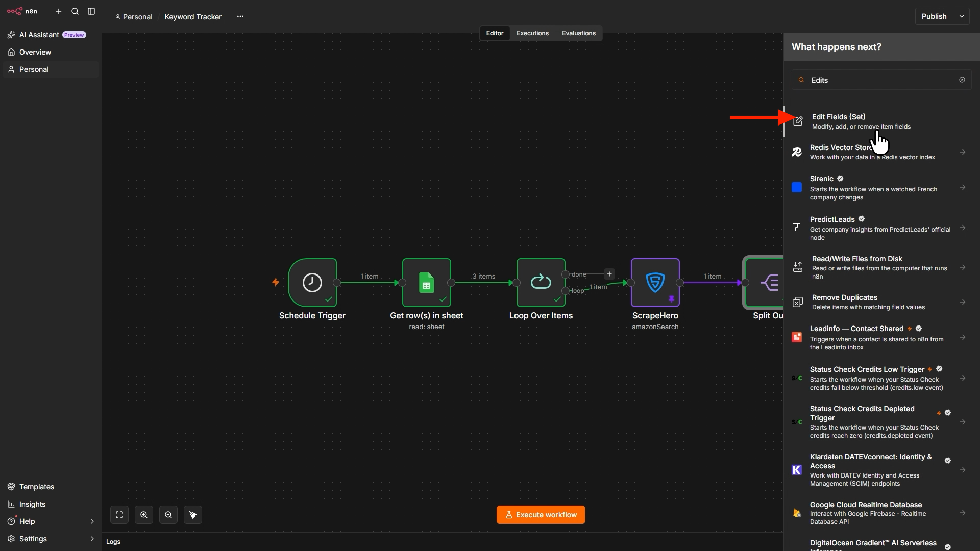Open Personal breadcrumb link
The image size is (980, 551).
(x=134, y=17)
